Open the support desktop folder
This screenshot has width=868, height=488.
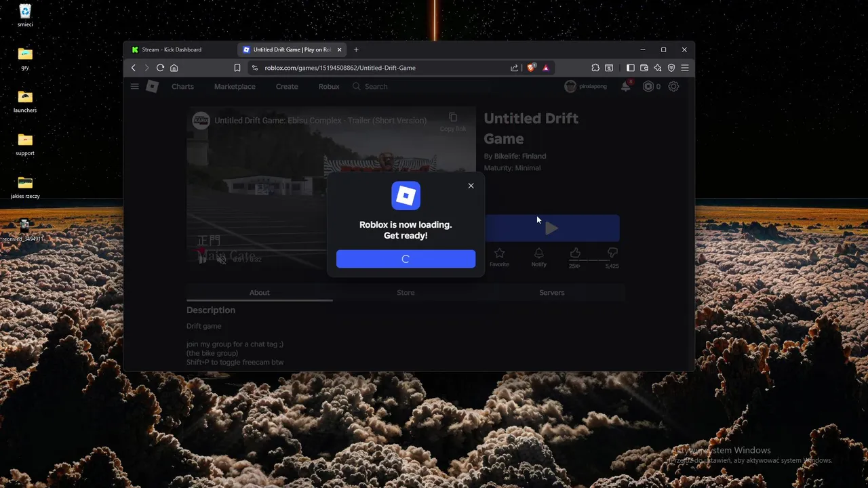25,144
